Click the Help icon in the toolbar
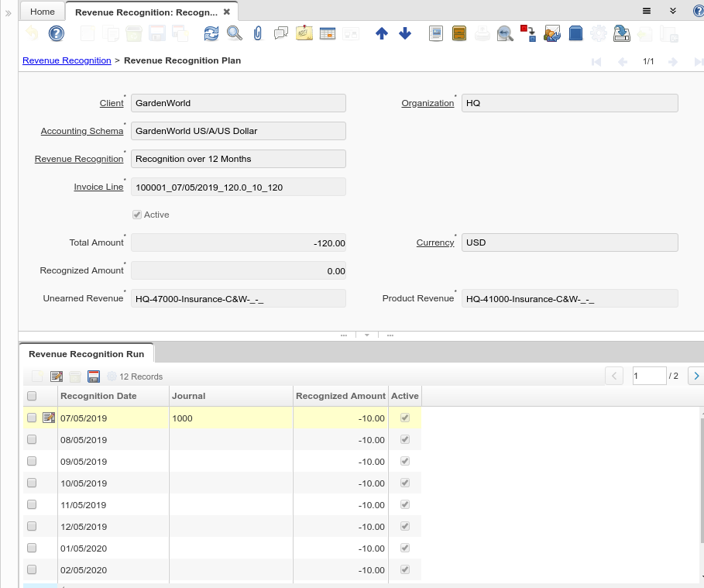The height and width of the screenshot is (588, 704). pos(56,33)
